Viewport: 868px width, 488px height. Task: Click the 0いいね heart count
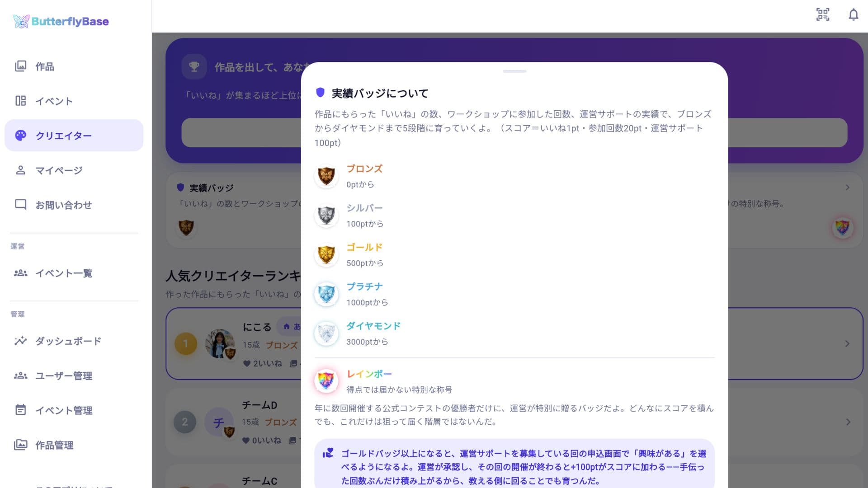click(261, 440)
